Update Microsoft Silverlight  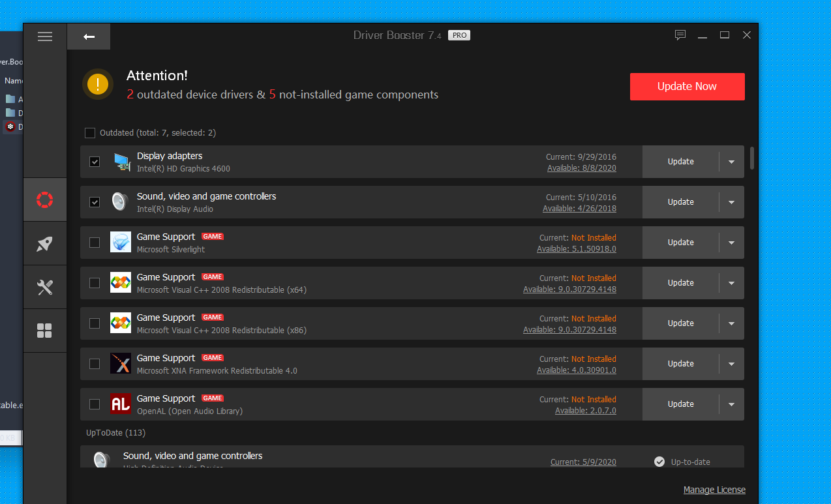(x=680, y=243)
